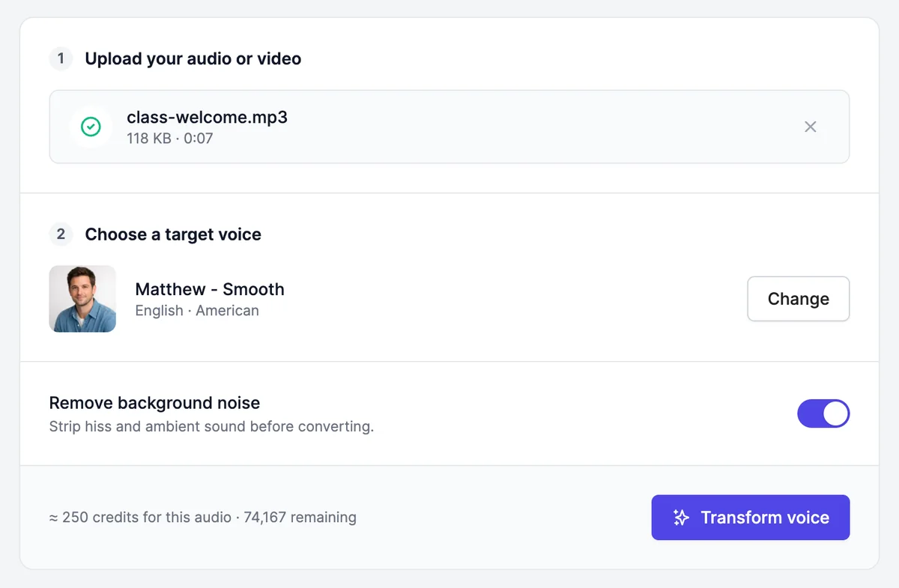Click the Strip hiss and ambient sound description
This screenshot has height=588, width=899.
point(211,427)
